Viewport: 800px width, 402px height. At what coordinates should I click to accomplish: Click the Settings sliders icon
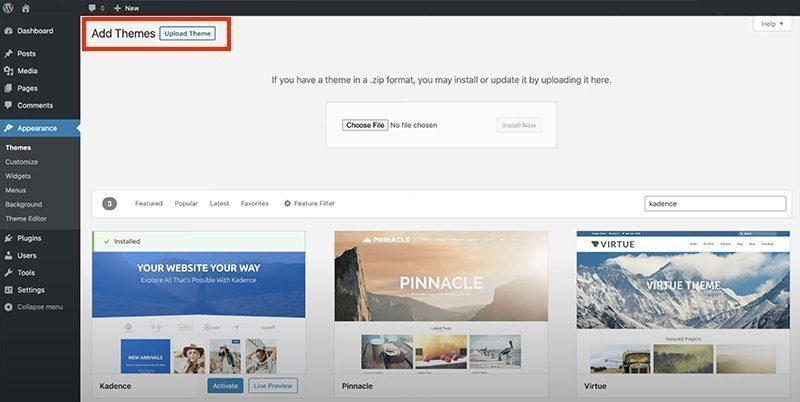pyautogui.click(x=8, y=290)
